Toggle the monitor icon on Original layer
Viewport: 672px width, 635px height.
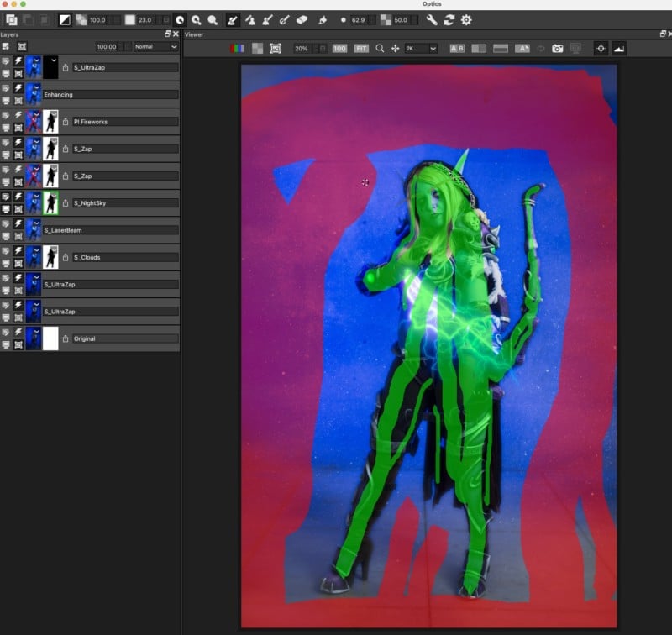(x=6, y=344)
